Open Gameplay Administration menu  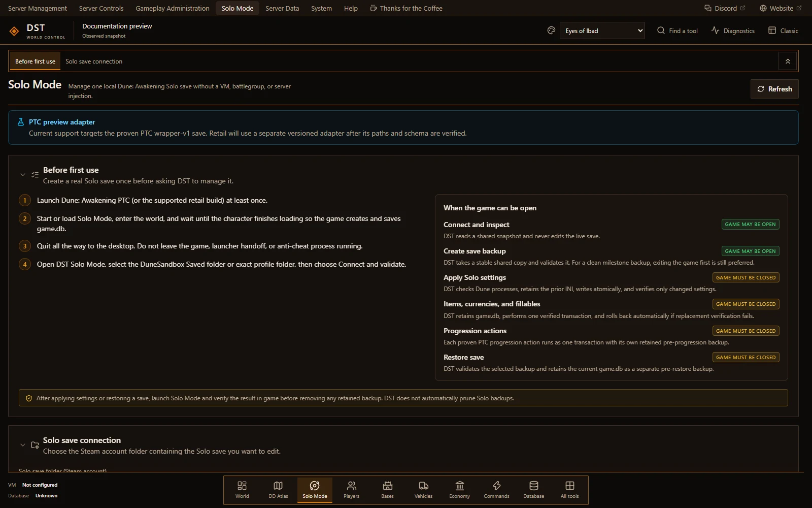[173, 8]
